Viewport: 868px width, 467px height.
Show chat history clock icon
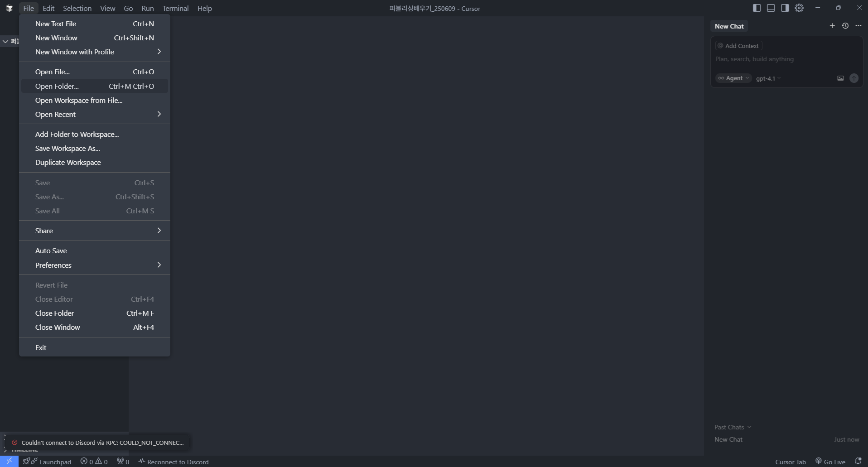coord(845,26)
